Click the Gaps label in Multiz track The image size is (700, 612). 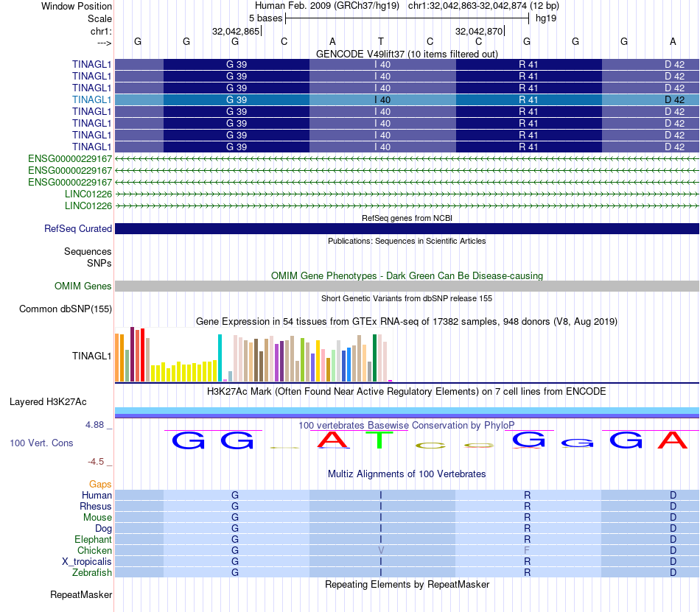click(x=100, y=484)
